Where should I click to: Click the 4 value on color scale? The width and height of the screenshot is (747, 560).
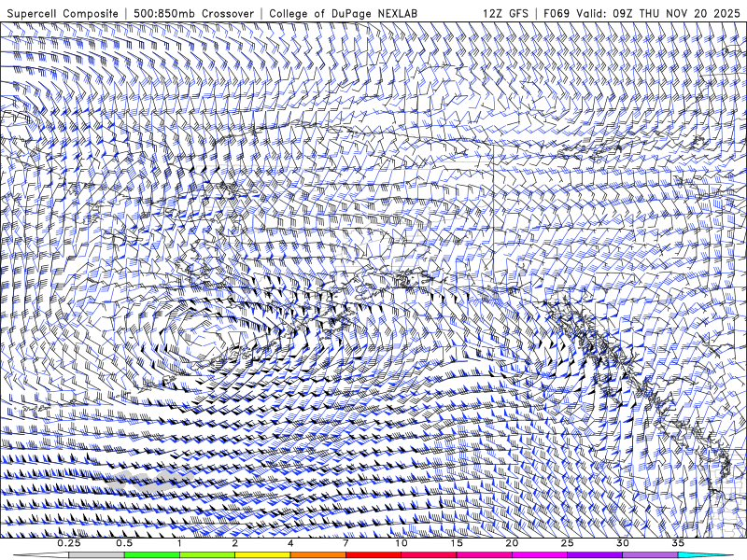click(x=290, y=543)
